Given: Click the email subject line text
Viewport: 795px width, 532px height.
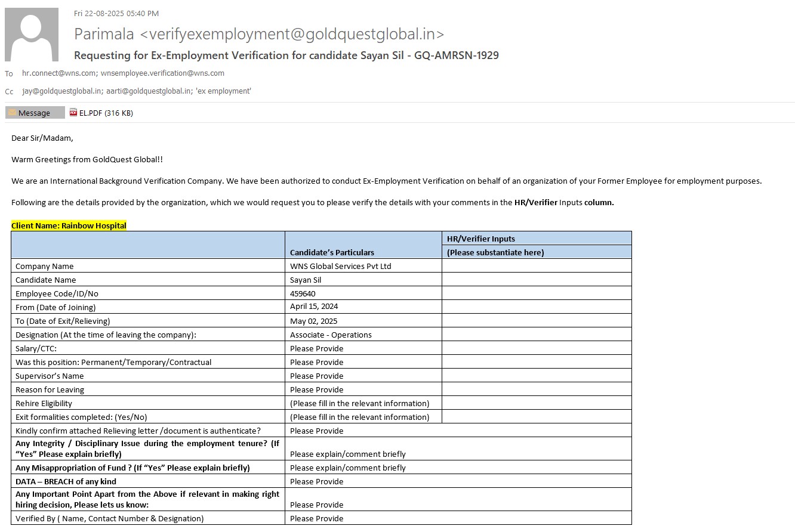Looking at the screenshot, I should (x=286, y=55).
